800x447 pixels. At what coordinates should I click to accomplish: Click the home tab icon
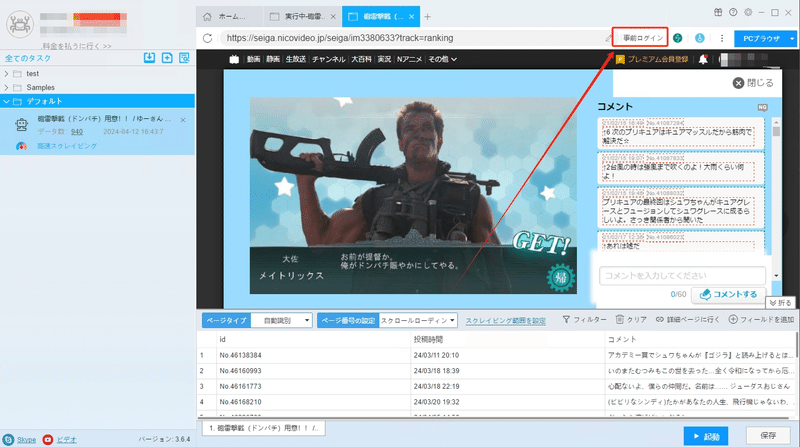pos(207,16)
